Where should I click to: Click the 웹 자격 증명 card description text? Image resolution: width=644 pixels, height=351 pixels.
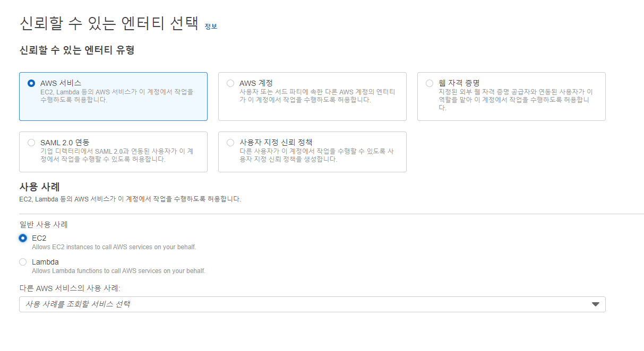516,100
